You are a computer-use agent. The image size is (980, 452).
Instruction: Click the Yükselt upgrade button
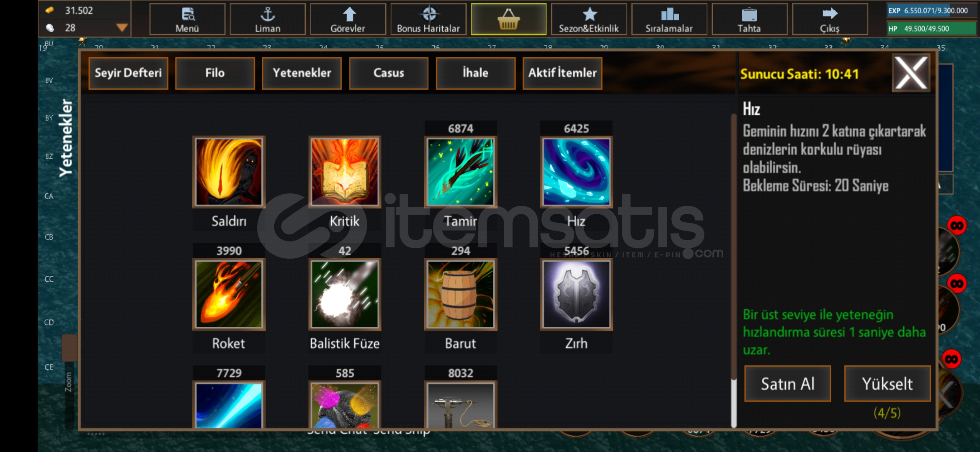click(887, 384)
